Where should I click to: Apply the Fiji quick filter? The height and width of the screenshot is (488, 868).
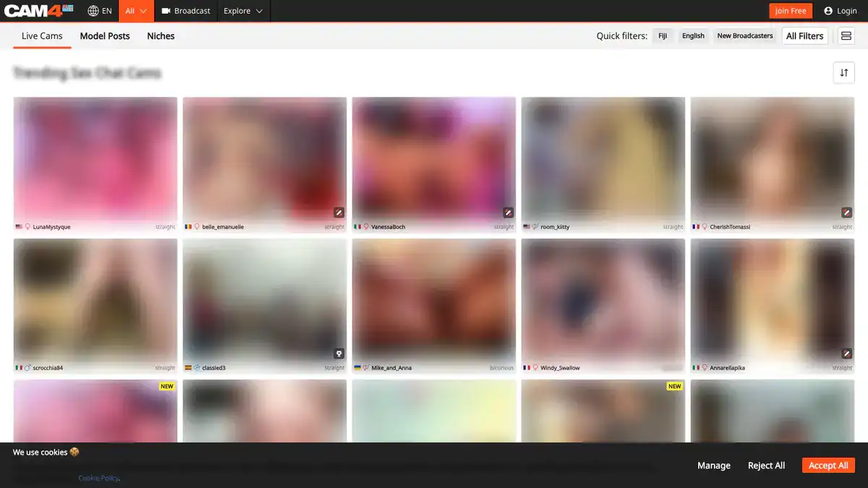663,35
